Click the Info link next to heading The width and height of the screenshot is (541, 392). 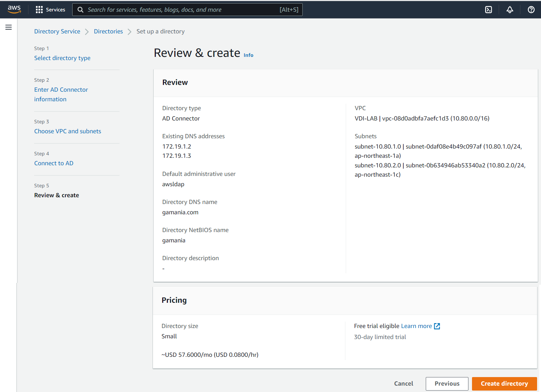[248, 55]
